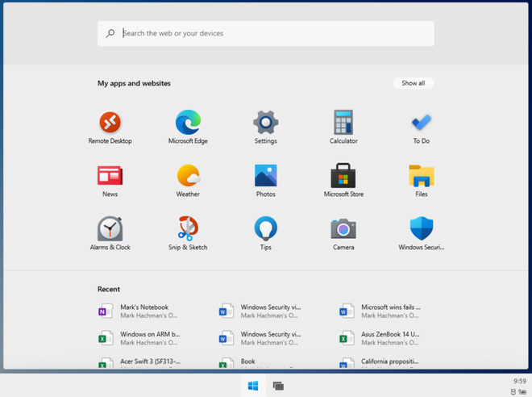Open the Microsoft Store app
The image size is (532, 397).
click(343, 177)
